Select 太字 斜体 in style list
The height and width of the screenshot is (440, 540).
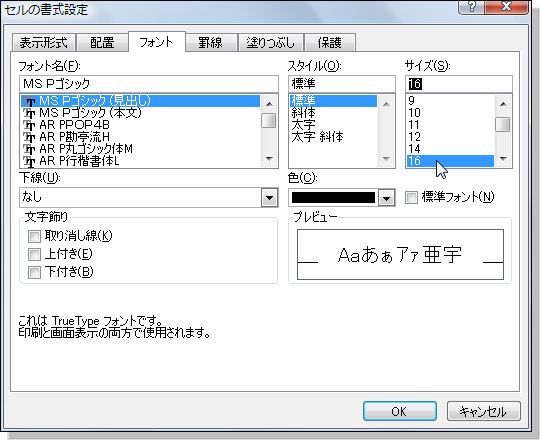[x=317, y=137]
